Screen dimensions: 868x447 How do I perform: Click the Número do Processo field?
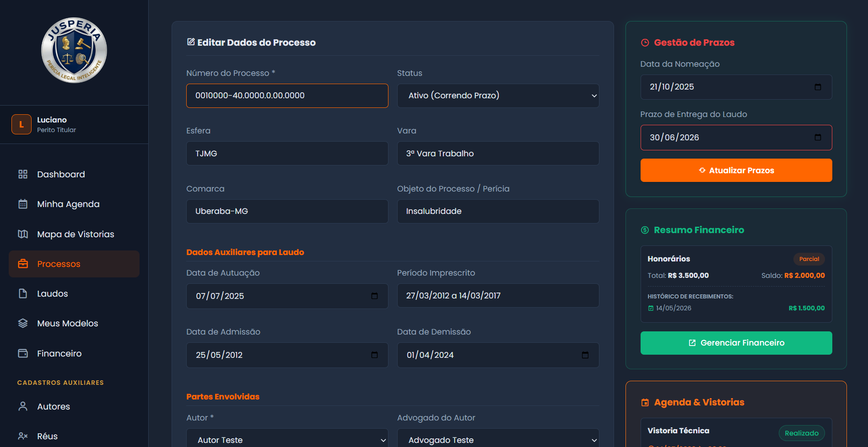[287, 96]
